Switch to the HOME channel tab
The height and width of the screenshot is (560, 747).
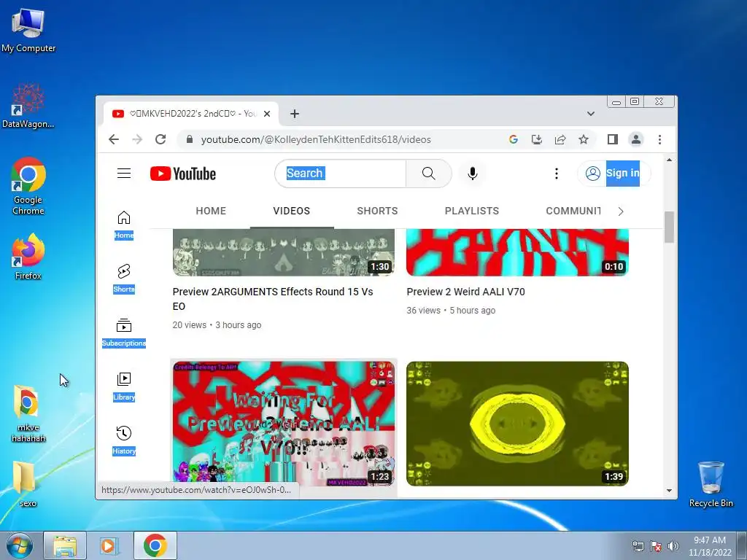coord(211,211)
